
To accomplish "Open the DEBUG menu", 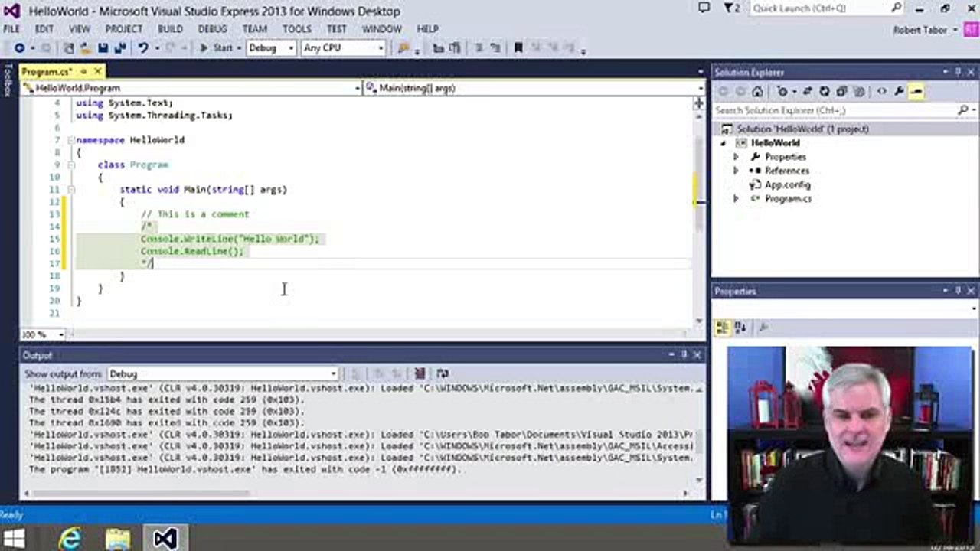I will [x=212, y=29].
